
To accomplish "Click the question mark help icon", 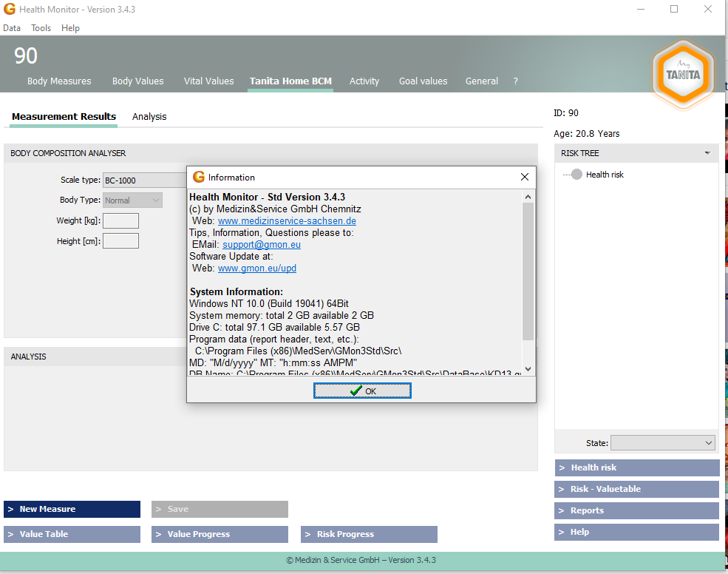I will 516,81.
